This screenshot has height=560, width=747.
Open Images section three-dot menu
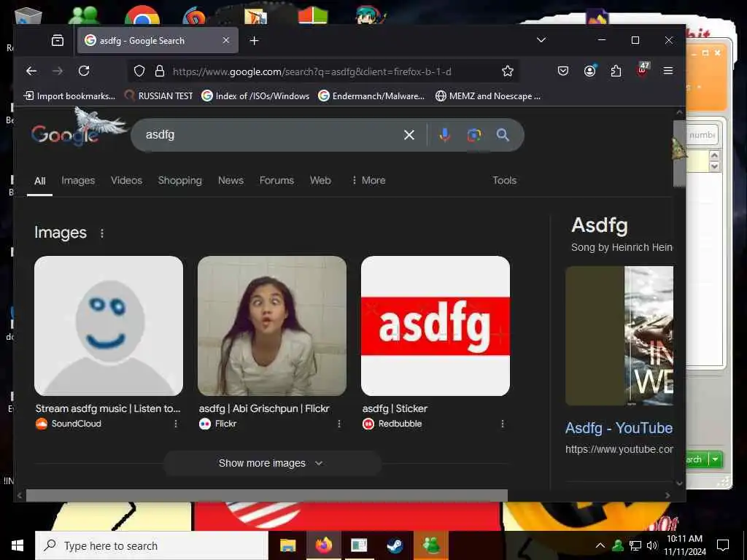(x=102, y=233)
